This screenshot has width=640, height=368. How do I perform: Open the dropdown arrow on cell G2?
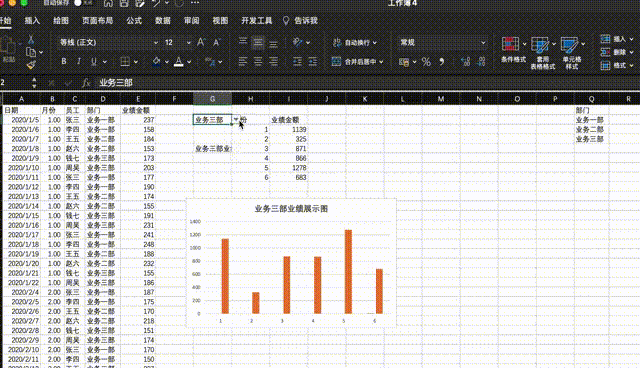click(236, 120)
